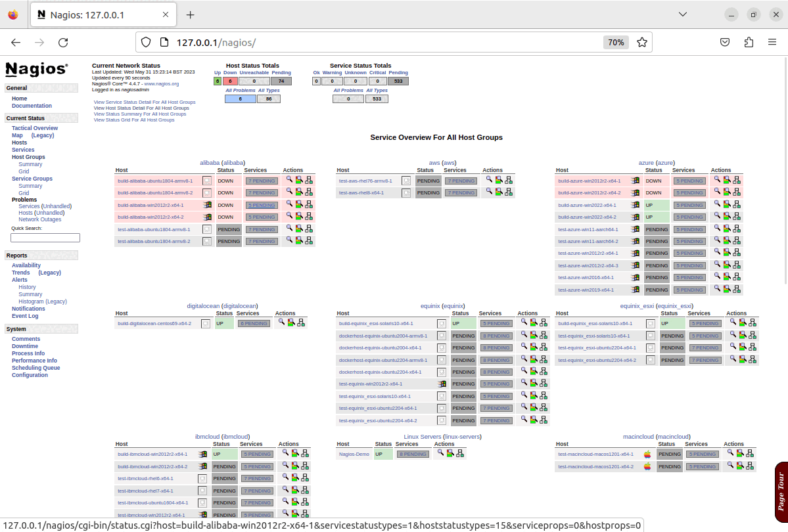Toggle tracking protection via the shield icon

click(145, 41)
